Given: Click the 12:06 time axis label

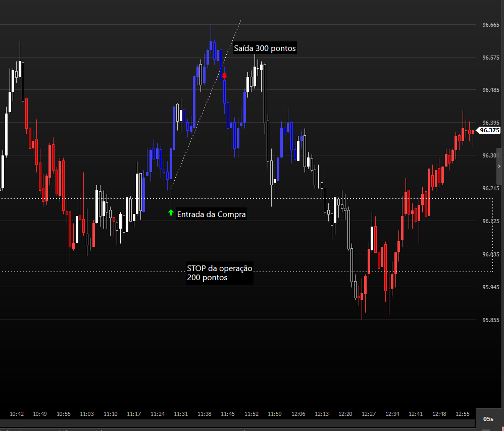Looking at the screenshot, I should click(298, 414).
